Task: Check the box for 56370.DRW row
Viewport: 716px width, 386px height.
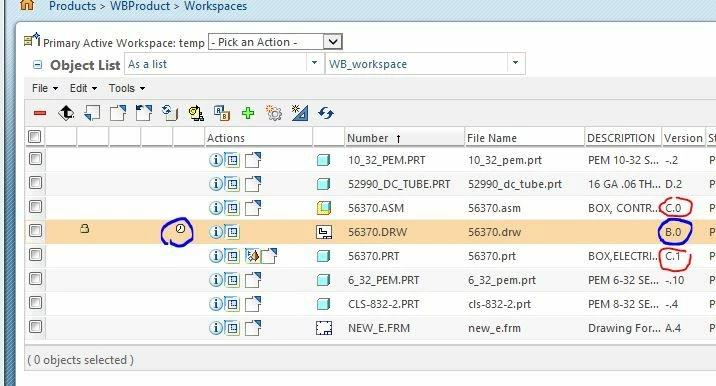Action: 35,230
